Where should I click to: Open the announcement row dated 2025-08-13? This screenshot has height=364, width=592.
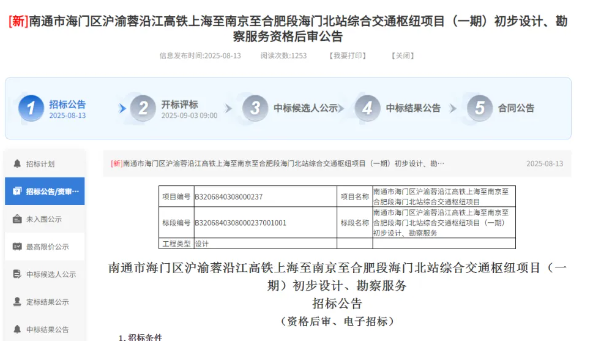[337, 163]
